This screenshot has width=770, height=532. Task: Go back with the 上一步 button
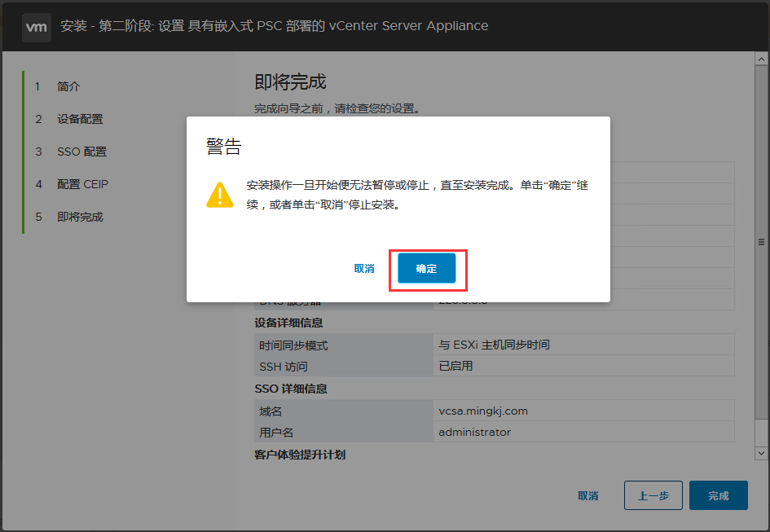tap(653, 495)
